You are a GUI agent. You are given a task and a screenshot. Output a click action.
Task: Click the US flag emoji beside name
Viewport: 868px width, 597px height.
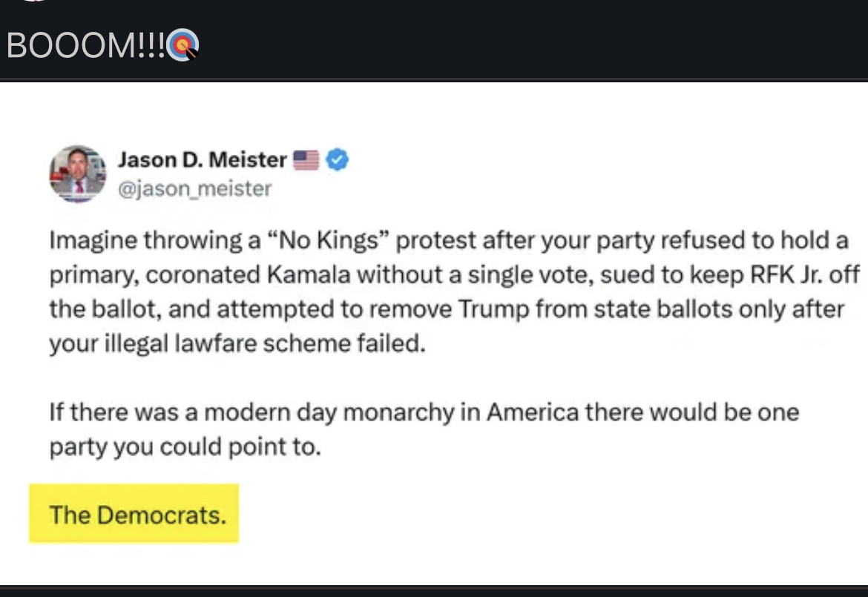[x=306, y=159]
